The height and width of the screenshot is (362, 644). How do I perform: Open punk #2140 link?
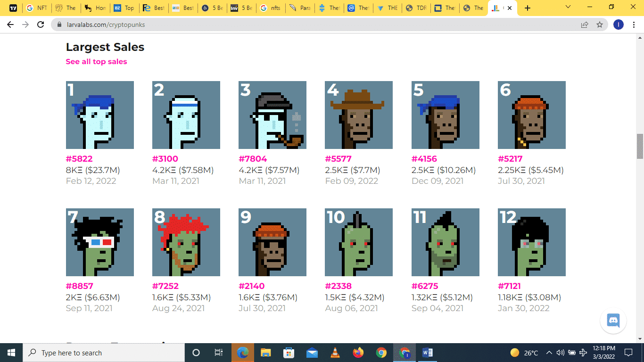pos(252,286)
